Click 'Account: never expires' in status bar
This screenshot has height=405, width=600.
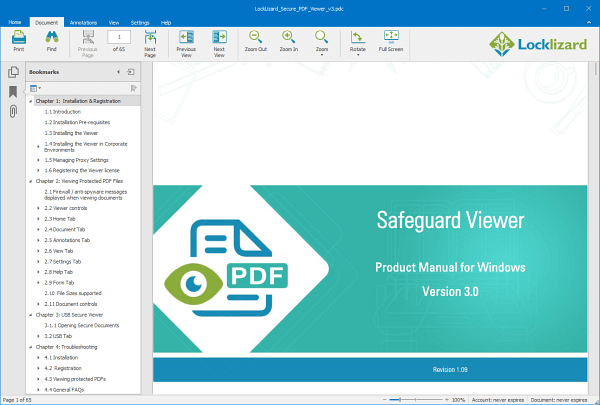click(497, 400)
